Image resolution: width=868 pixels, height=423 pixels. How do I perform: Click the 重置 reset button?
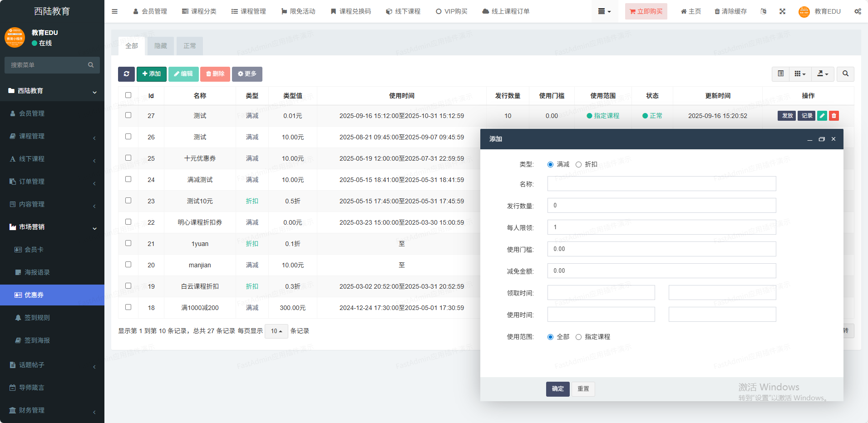(x=583, y=389)
